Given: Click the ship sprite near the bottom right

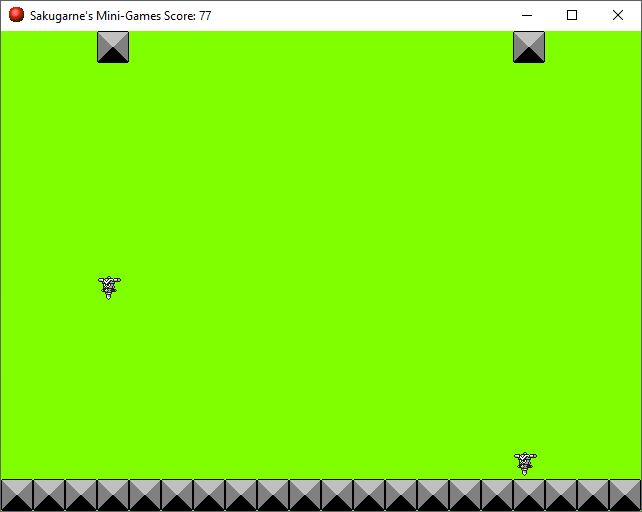Looking at the screenshot, I should tap(525, 464).
